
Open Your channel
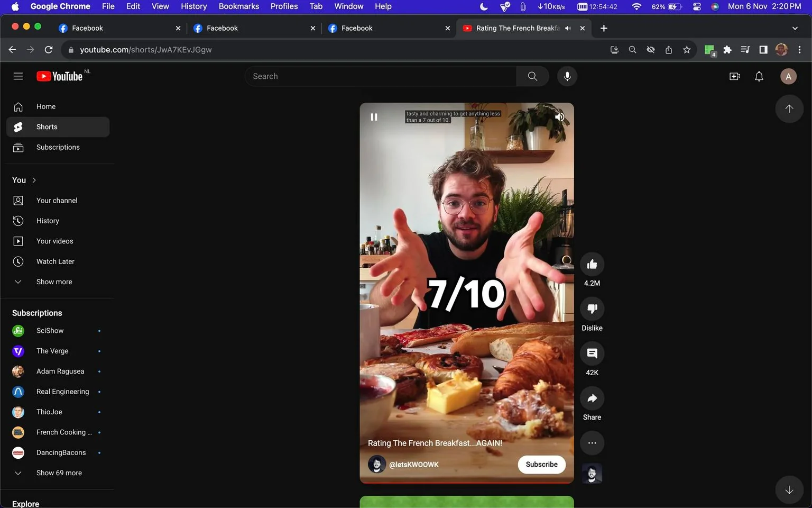click(x=58, y=201)
